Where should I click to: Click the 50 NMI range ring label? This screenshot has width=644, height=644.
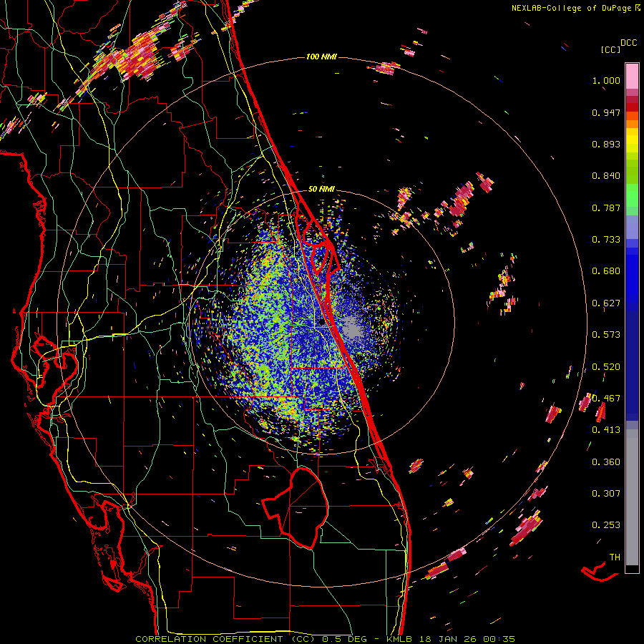321,189
